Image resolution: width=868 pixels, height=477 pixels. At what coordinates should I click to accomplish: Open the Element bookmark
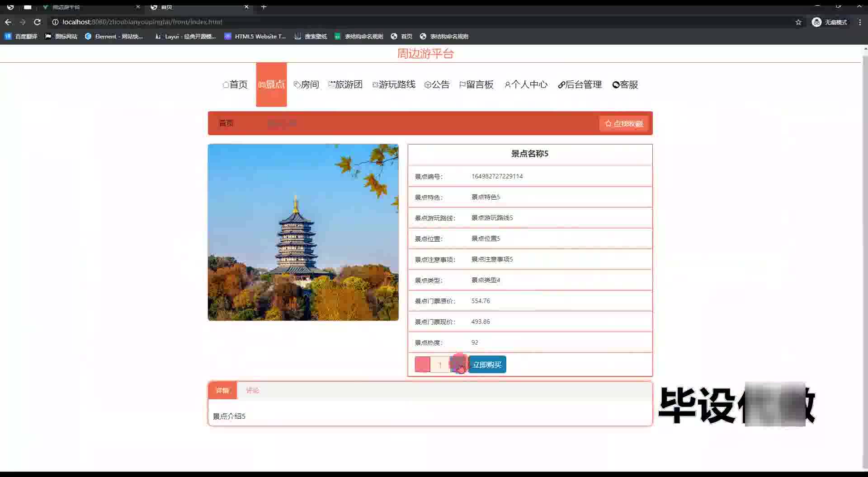(x=114, y=36)
